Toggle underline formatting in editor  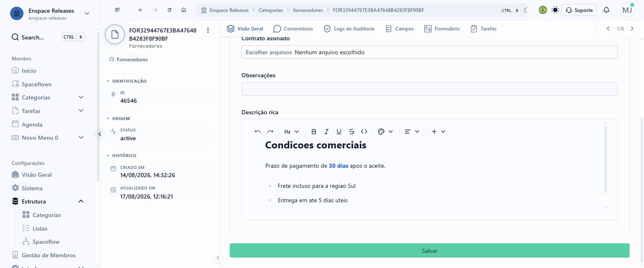(x=339, y=132)
